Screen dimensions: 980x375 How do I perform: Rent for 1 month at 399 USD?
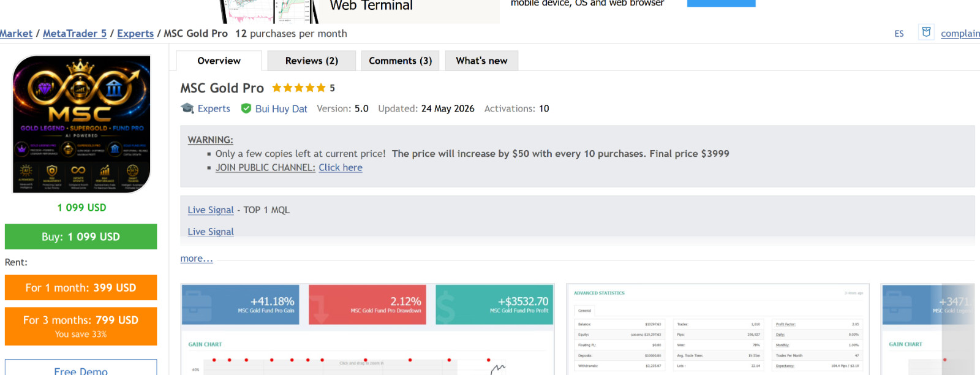[81, 288]
